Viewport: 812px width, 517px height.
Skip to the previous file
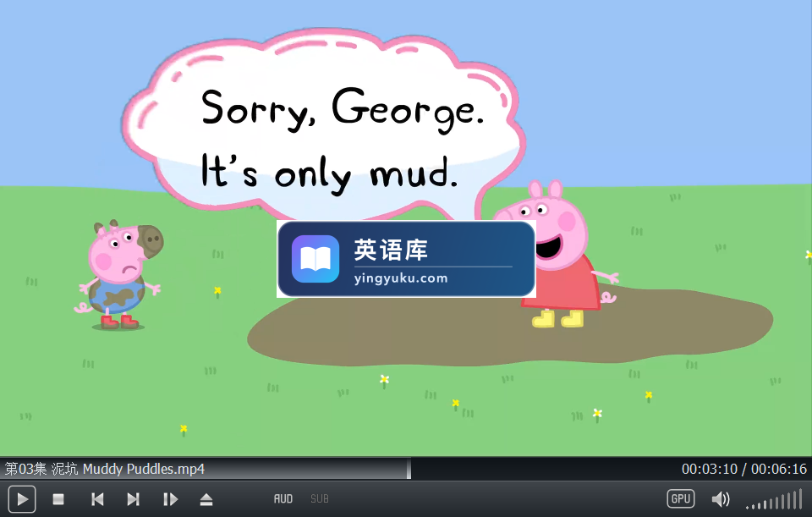96,499
